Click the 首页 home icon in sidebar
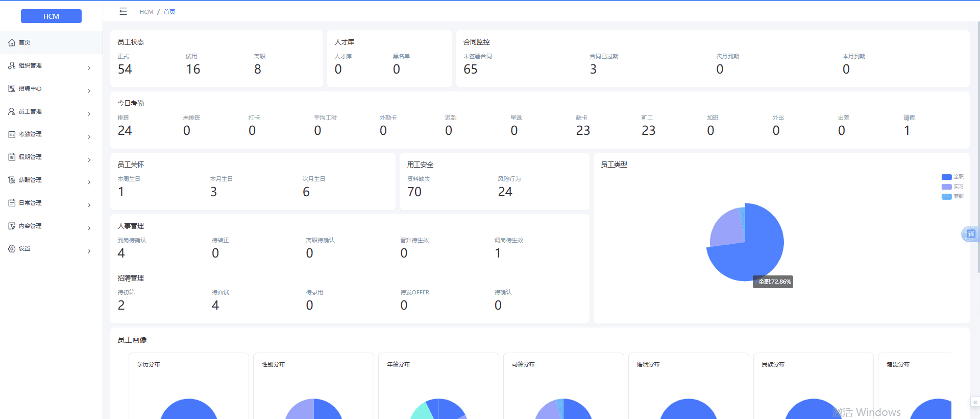The height and width of the screenshot is (419, 980). coord(12,43)
